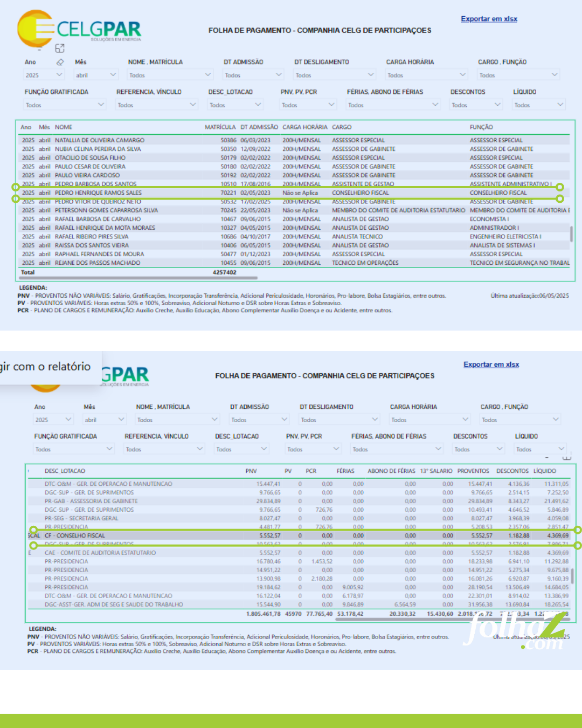
Task: Click the folhaZ.com watermark logo
Action: tap(515, 629)
